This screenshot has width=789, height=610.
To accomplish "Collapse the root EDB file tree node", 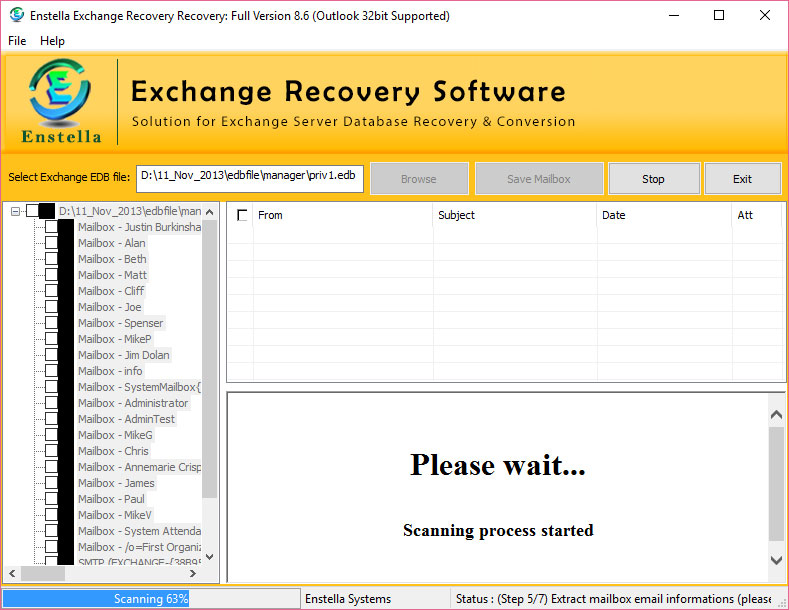I will coord(16,211).
